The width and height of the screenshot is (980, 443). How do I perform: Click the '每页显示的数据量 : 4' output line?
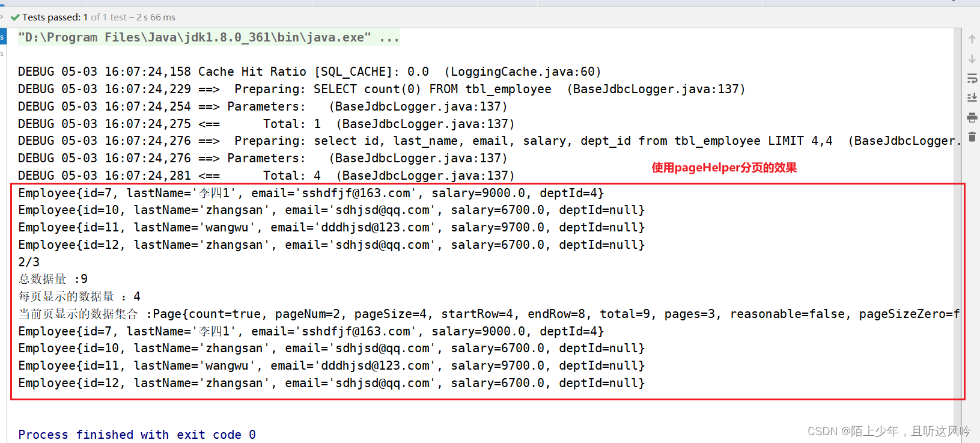click(x=79, y=296)
